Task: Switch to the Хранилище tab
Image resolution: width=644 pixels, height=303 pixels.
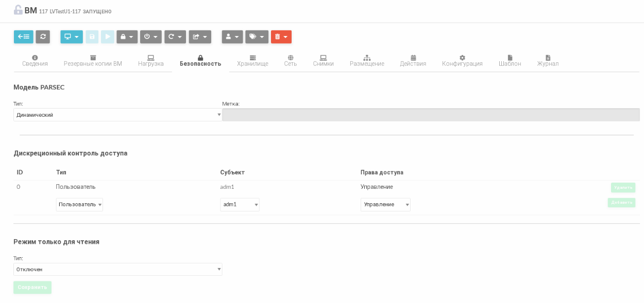Action: pos(252,61)
